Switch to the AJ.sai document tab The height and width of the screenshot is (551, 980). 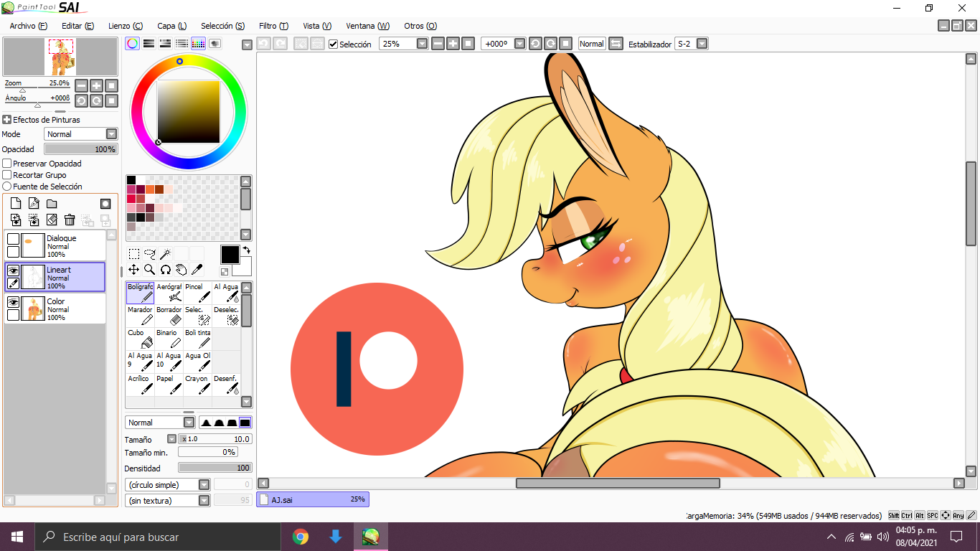(x=313, y=499)
